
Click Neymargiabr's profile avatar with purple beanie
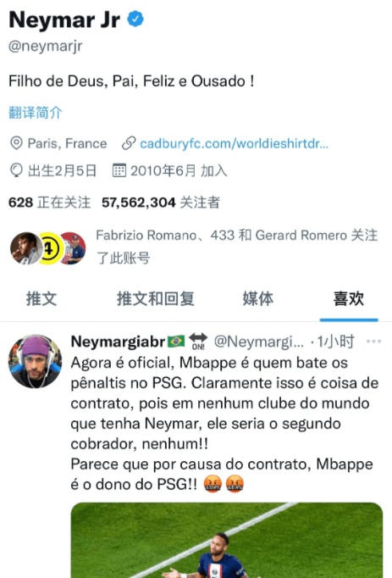[35, 361]
